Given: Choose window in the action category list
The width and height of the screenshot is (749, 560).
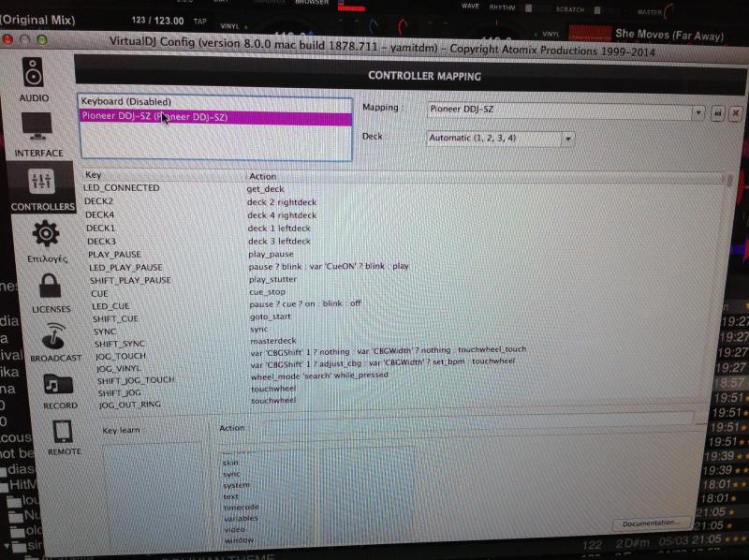Looking at the screenshot, I should tap(239, 540).
